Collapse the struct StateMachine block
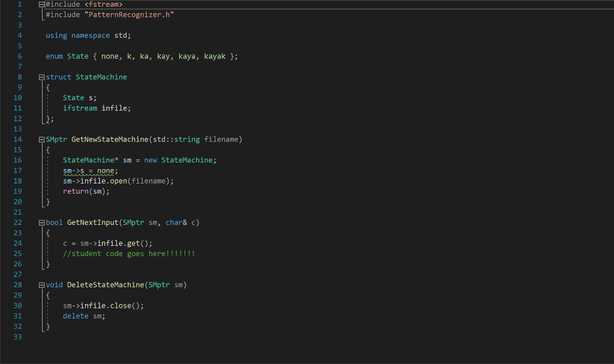 click(41, 77)
